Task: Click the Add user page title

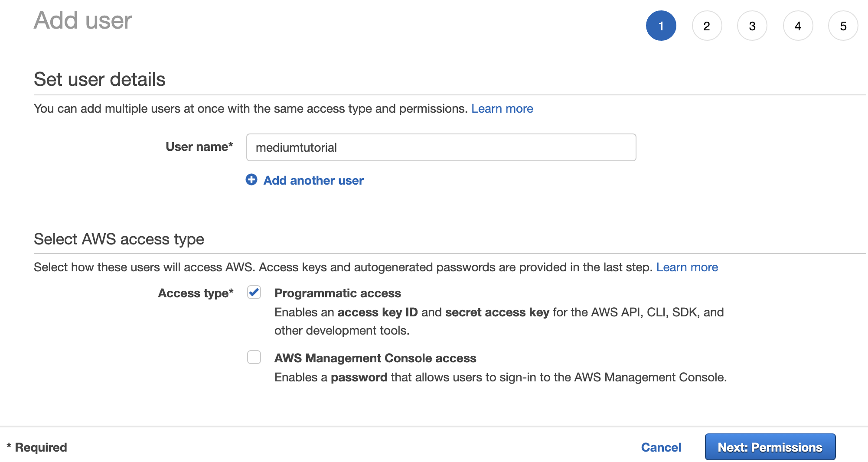Action: click(x=83, y=20)
